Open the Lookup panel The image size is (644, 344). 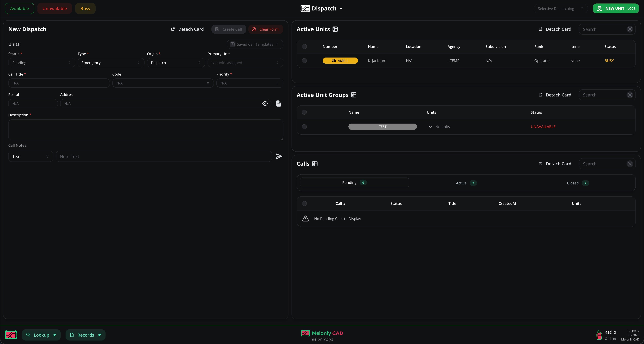click(41, 335)
